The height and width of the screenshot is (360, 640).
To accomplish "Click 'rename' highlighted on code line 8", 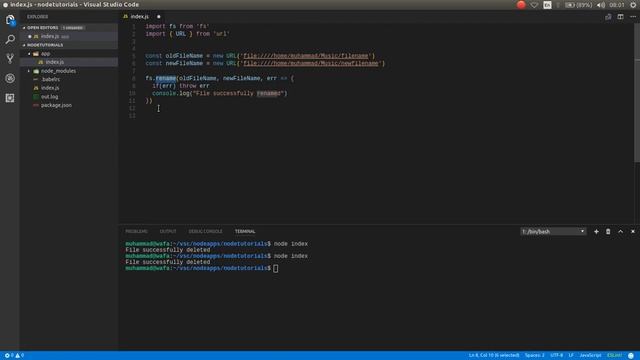I will coord(166,78).
